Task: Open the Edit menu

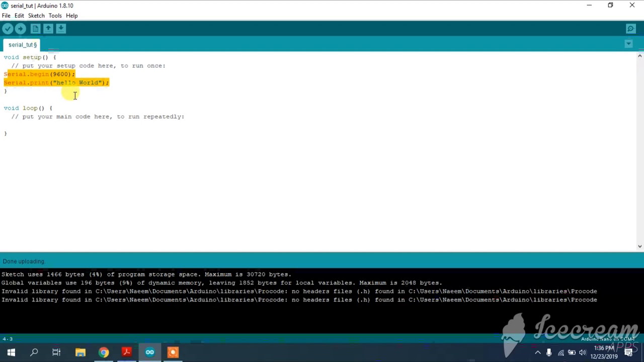Action: tap(19, 16)
